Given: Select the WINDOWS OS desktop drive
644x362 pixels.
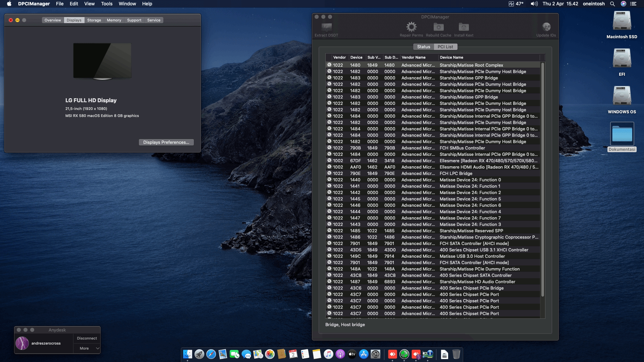Looking at the screenshot, I should pyautogui.click(x=622, y=100).
